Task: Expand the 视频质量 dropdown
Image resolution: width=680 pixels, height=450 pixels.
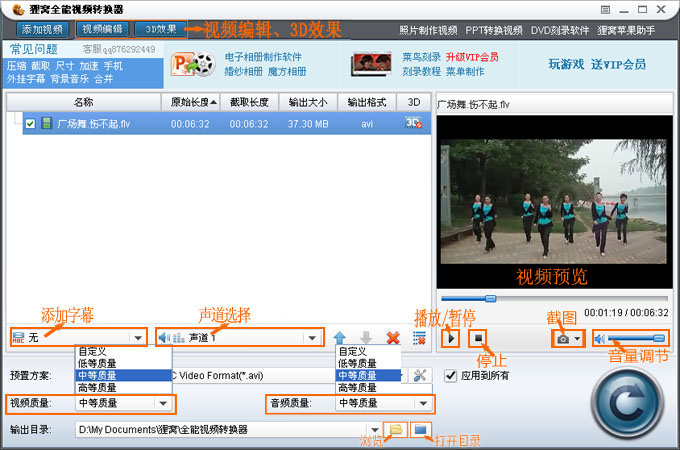Action: coord(163,403)
